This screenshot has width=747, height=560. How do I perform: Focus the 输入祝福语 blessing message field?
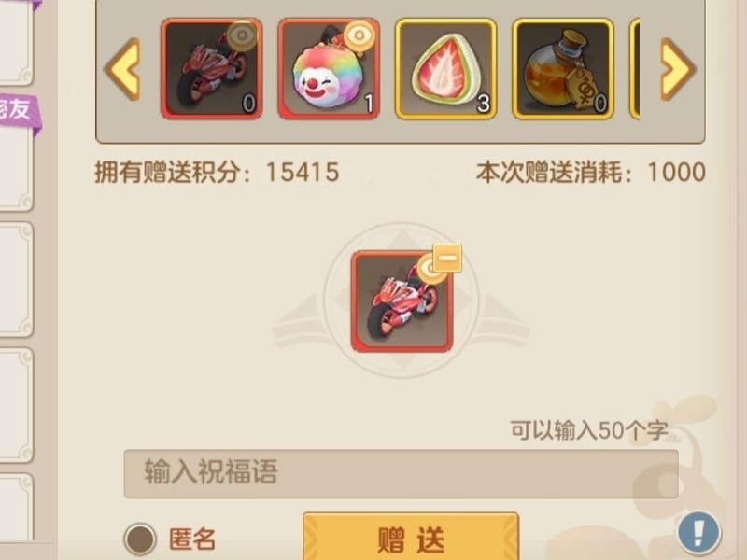[402, 474]
